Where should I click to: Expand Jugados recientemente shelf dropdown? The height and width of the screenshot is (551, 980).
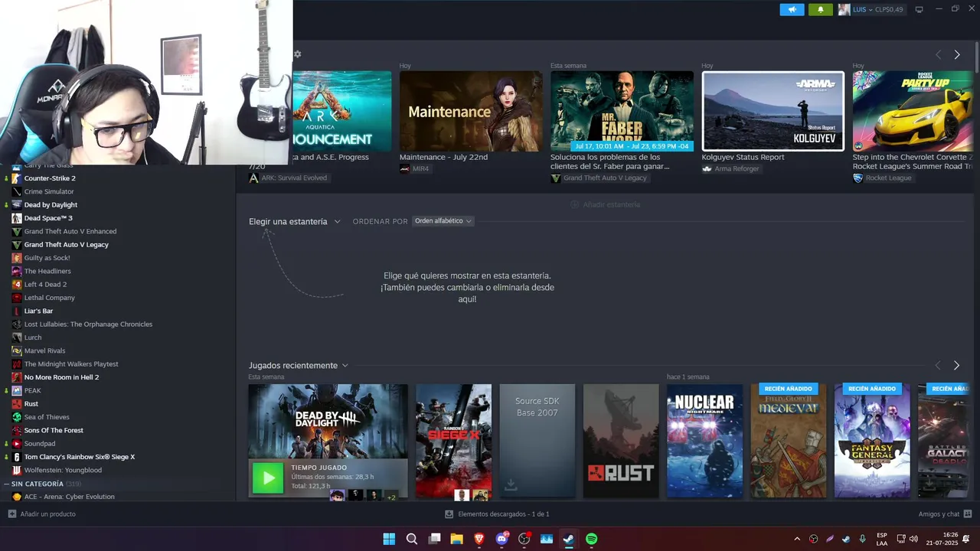pos(299,365)
